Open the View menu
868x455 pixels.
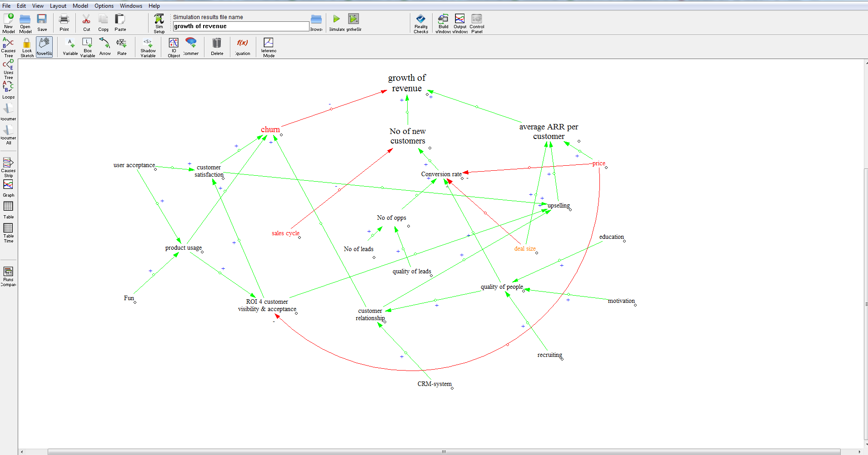click(x=38, y=6)
